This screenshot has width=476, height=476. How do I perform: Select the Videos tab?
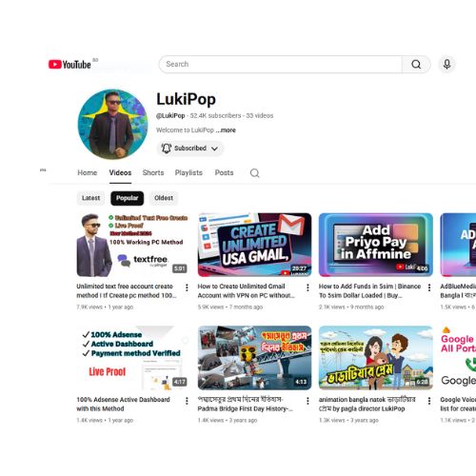coord(120,172)
